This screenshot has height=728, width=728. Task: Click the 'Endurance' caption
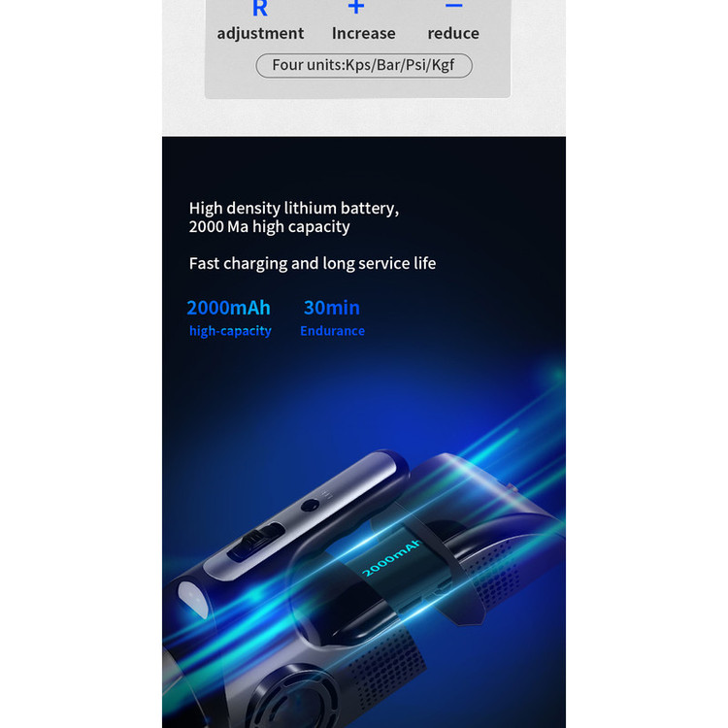[x=332, y=331]
